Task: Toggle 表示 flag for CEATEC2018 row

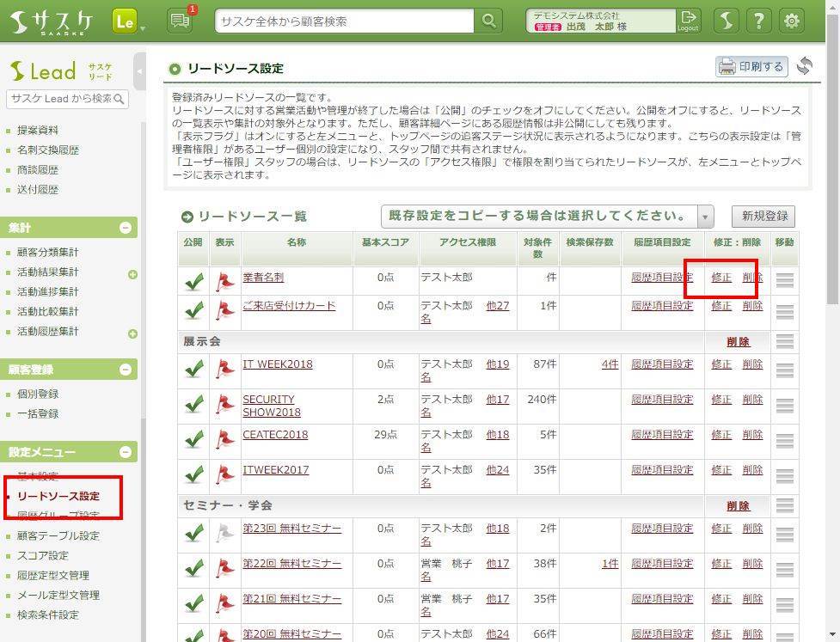Action: [x=224, y=440]
